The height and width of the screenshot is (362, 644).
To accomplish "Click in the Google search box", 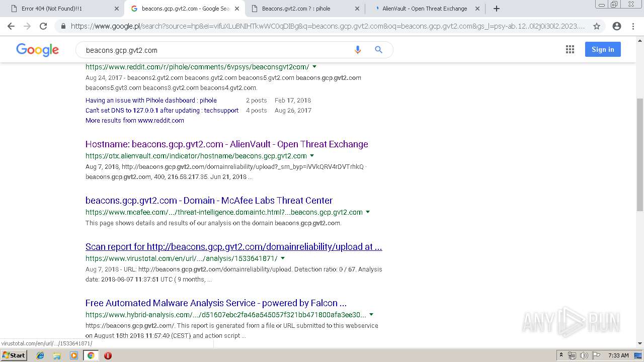I will click(x=216, y=50).
